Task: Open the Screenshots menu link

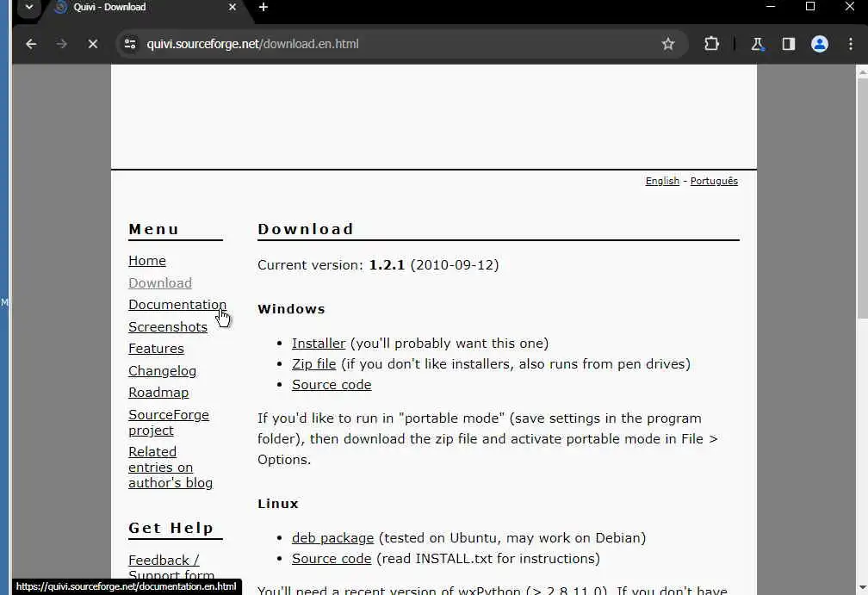Action: (x=168, y=326)
